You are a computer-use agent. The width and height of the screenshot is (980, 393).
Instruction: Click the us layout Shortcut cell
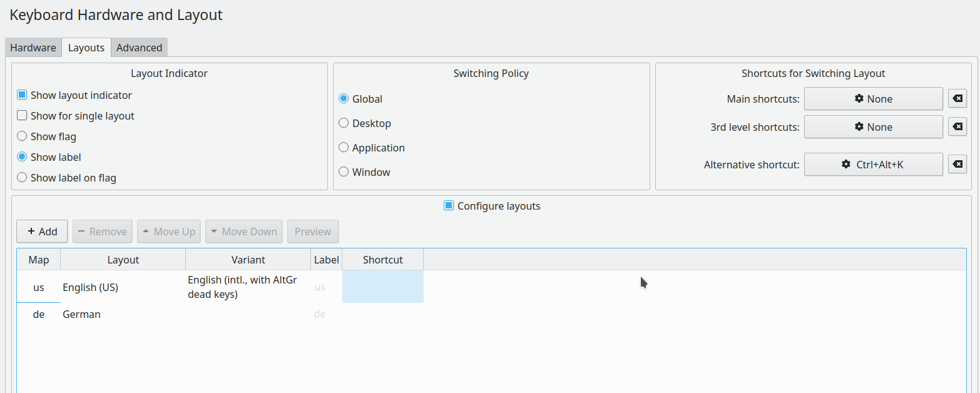(382, 287)
